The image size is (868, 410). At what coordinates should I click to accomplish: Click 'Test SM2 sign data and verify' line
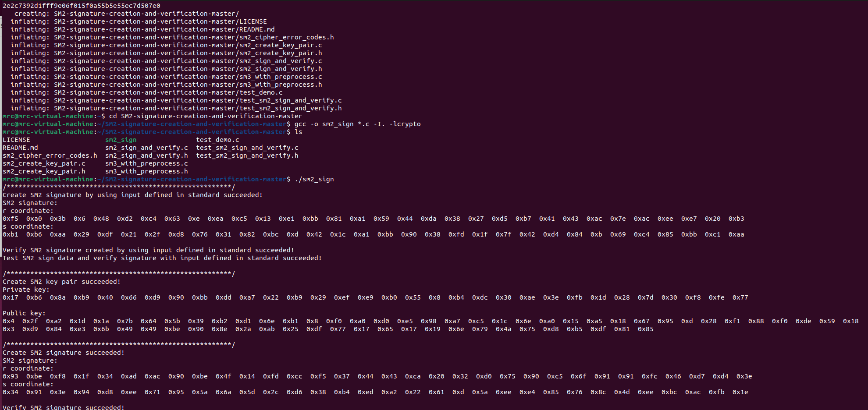click(162, 258)
